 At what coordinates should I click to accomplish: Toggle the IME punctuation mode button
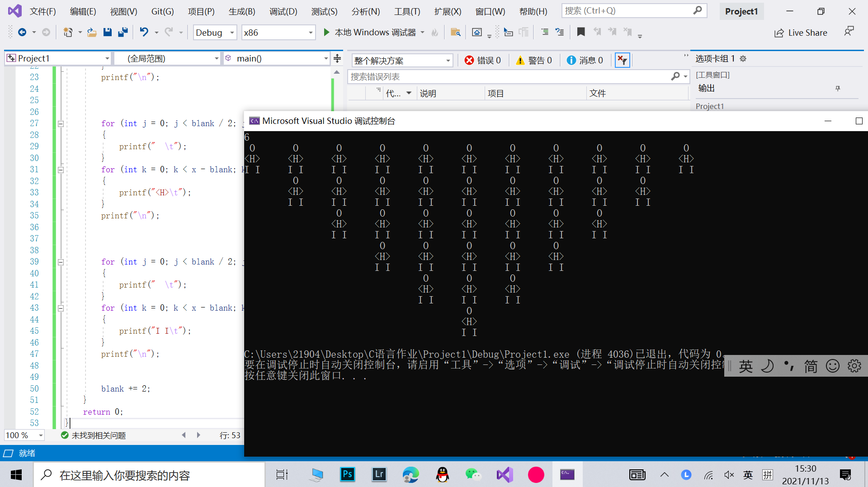point(789,366)
